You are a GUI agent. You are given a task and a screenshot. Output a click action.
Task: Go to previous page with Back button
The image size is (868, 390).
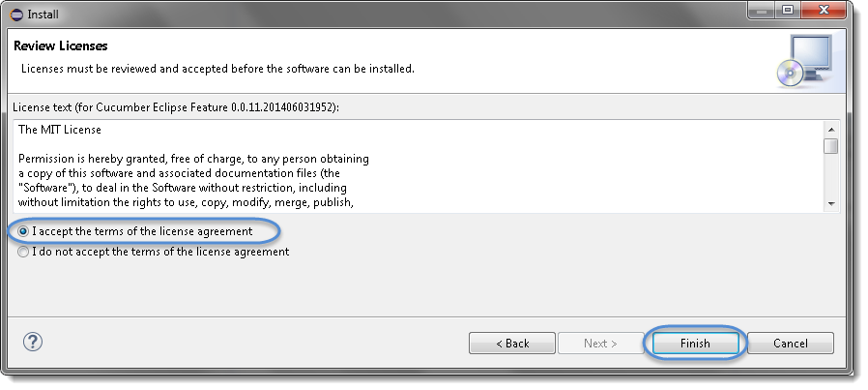(x=512, y=344)
